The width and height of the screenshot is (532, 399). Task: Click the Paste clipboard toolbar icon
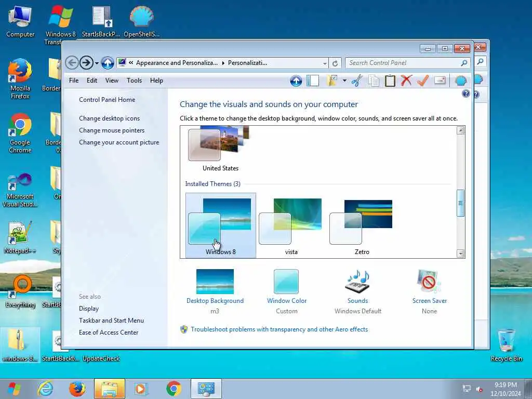click(390, 81)
